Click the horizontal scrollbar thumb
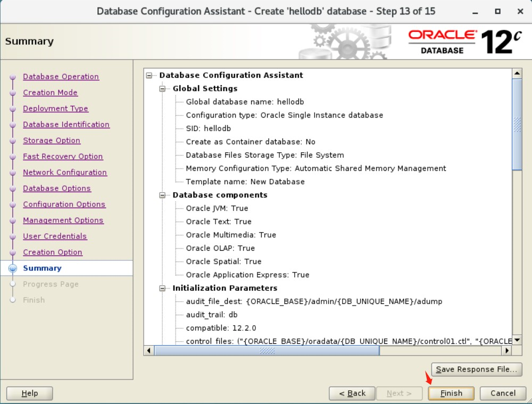This screenshot has width=532, height=404. coord(267,350)
